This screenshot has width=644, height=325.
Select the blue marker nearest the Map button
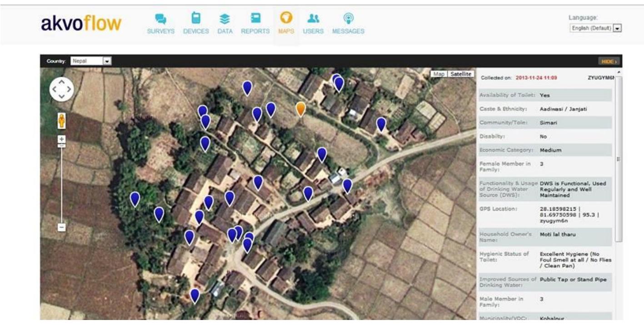coord(381,124)
